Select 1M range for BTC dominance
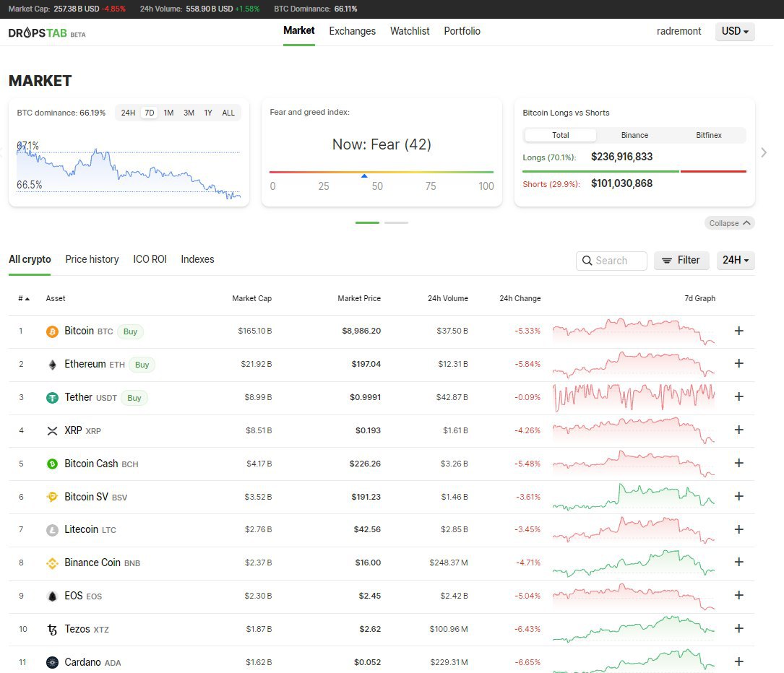The width and height of the screenshot is (784, 673). coord(168,113)
